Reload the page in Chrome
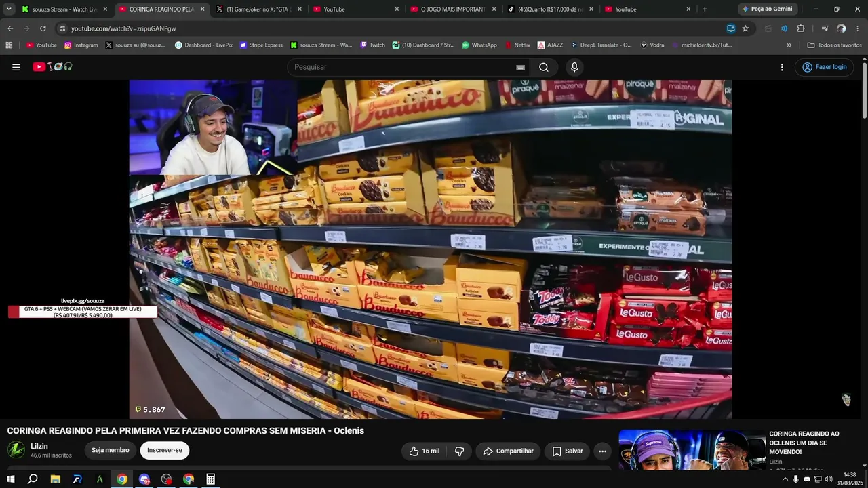868x488 pixels. [43, 28]
